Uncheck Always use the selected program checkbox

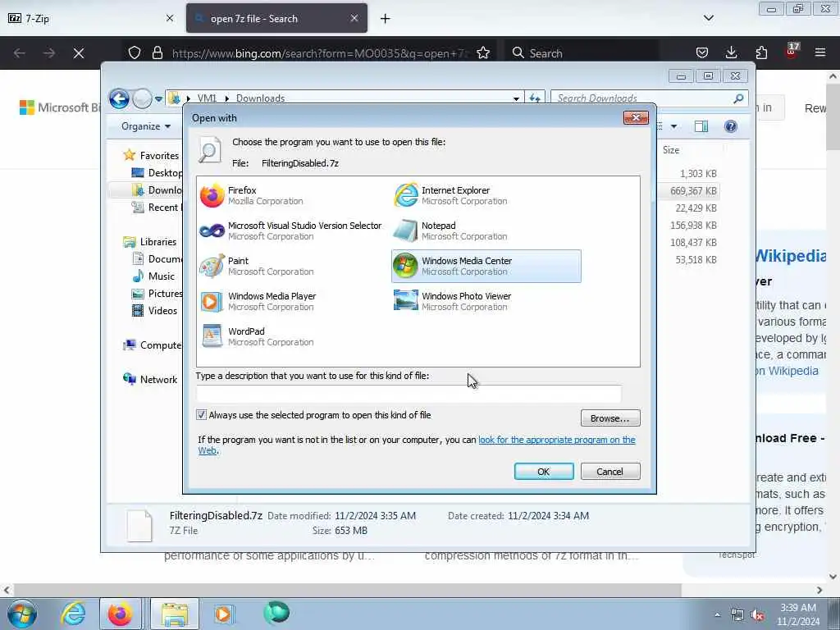click(x=202, y=414)
